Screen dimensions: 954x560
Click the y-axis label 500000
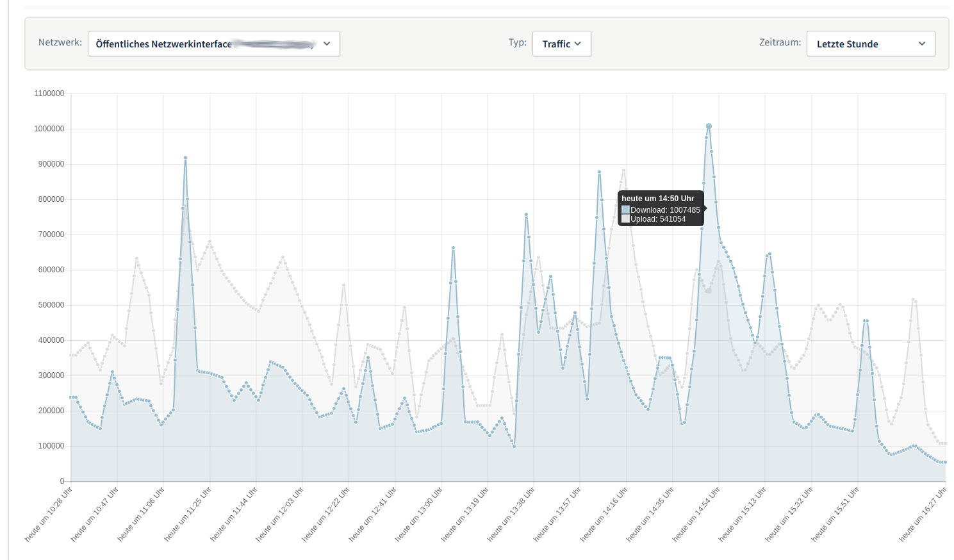coord(51,305)
